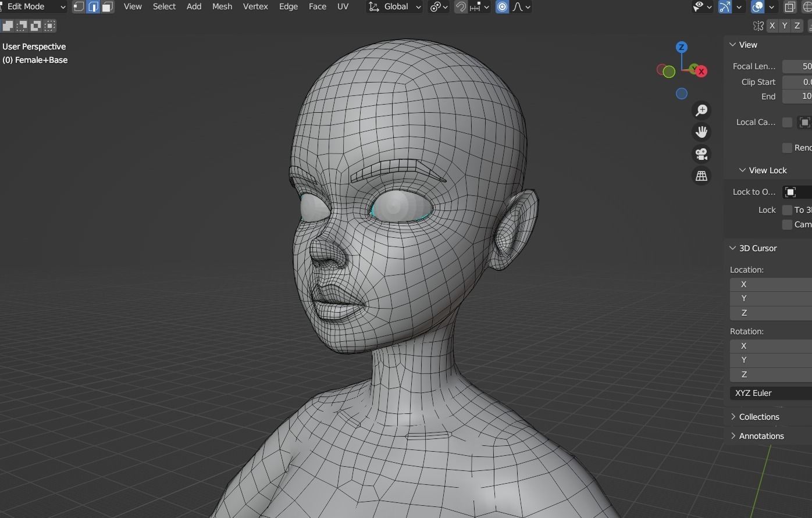This screenshot has width=812, height=518.
Task: Click the pan view hand icon
Action: coord(701,132)
